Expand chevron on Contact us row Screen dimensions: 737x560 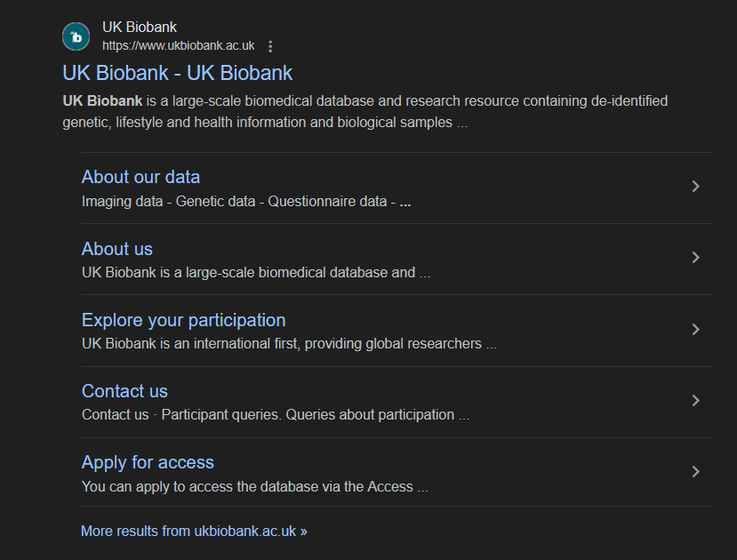695,400
